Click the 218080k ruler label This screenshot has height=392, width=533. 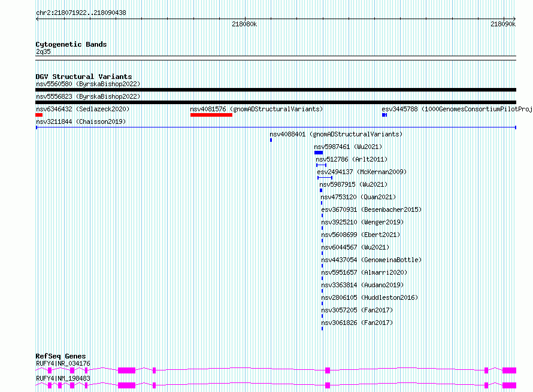[x=244, y=24]
